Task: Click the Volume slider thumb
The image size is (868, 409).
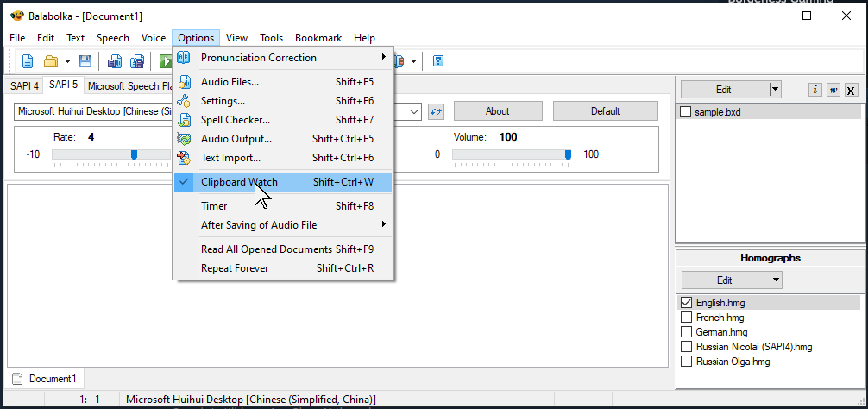Action: (568, 155)
